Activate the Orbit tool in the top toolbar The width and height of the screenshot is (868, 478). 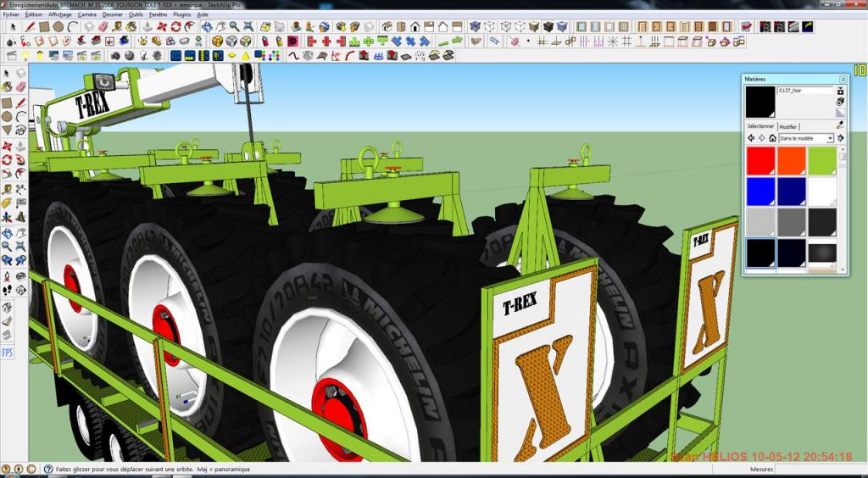[x=207, y=26]
